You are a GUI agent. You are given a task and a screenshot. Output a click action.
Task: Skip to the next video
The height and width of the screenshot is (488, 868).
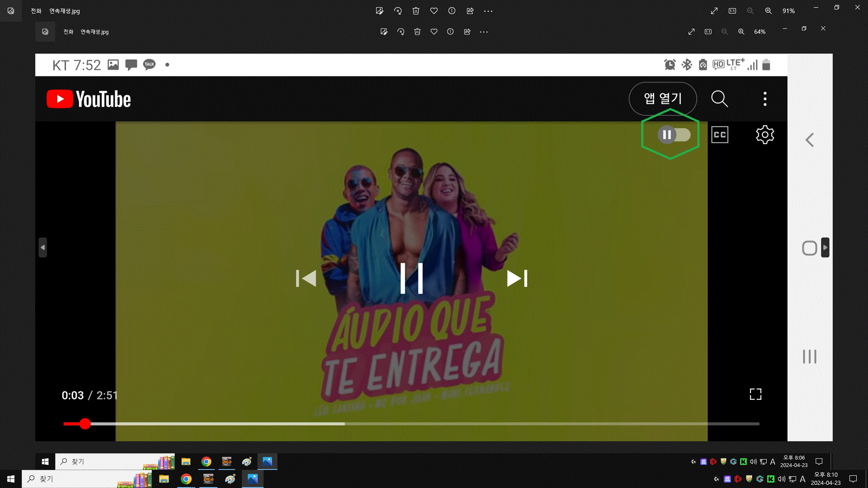click(x=517, y=278)
